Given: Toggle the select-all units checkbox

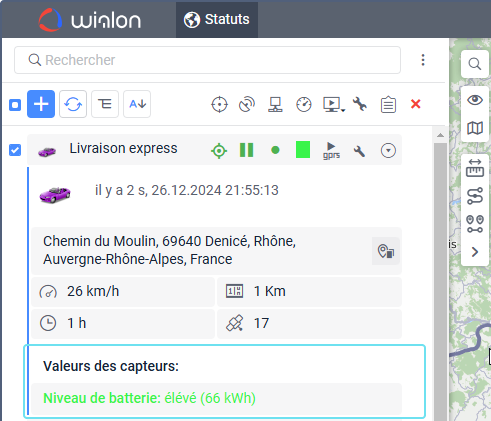Looking at the screenshot, I should coord(15,105).
